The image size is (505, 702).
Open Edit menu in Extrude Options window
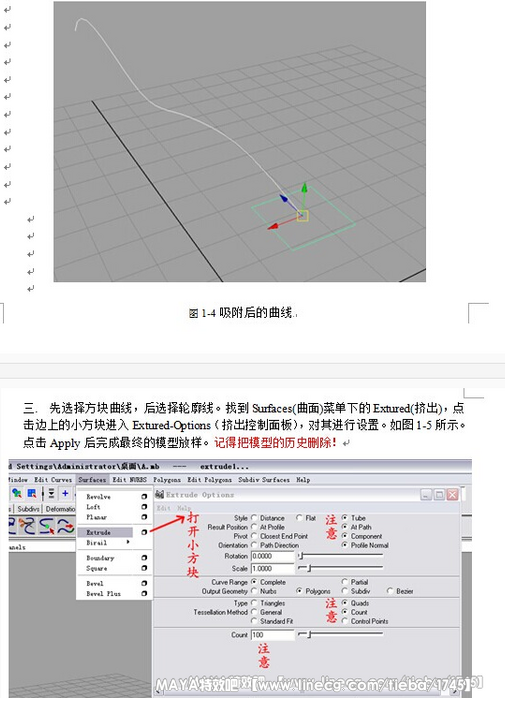tap(163, 508)
